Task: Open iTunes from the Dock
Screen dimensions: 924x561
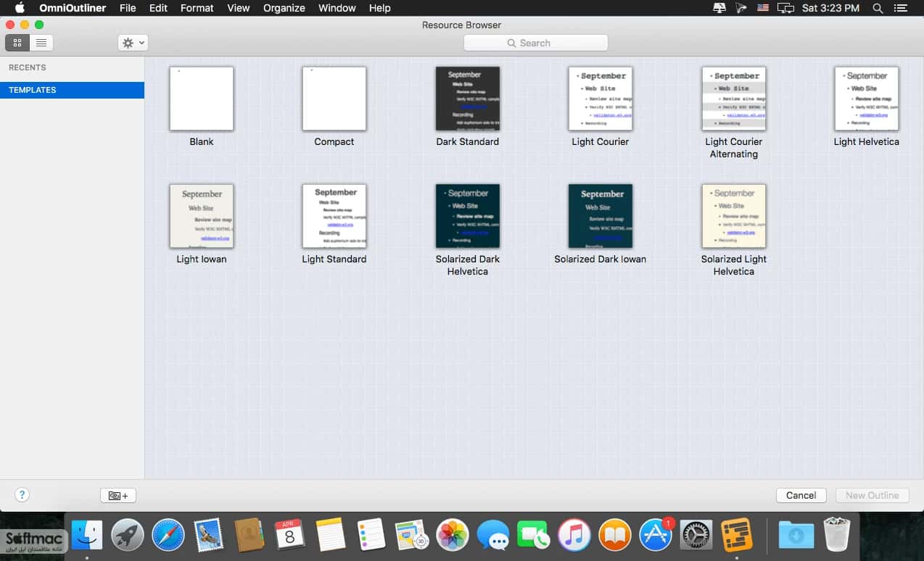Action: coord(574,536)
